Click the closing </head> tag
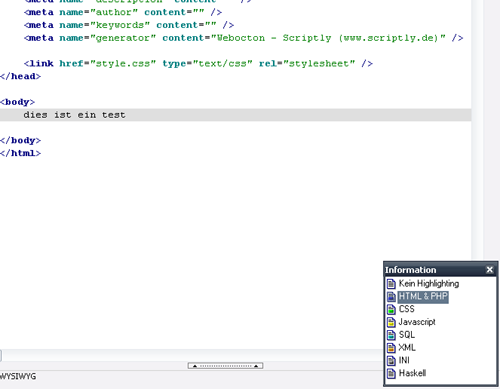 (x=20, y=76)
